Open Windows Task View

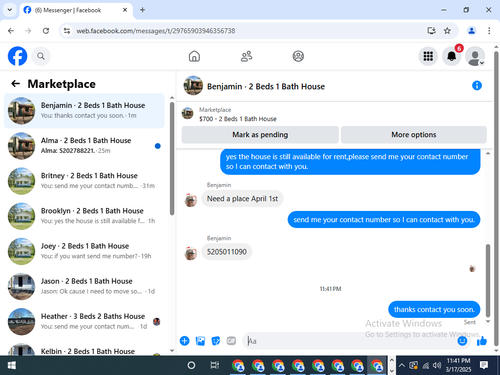(x=215, y=365)
